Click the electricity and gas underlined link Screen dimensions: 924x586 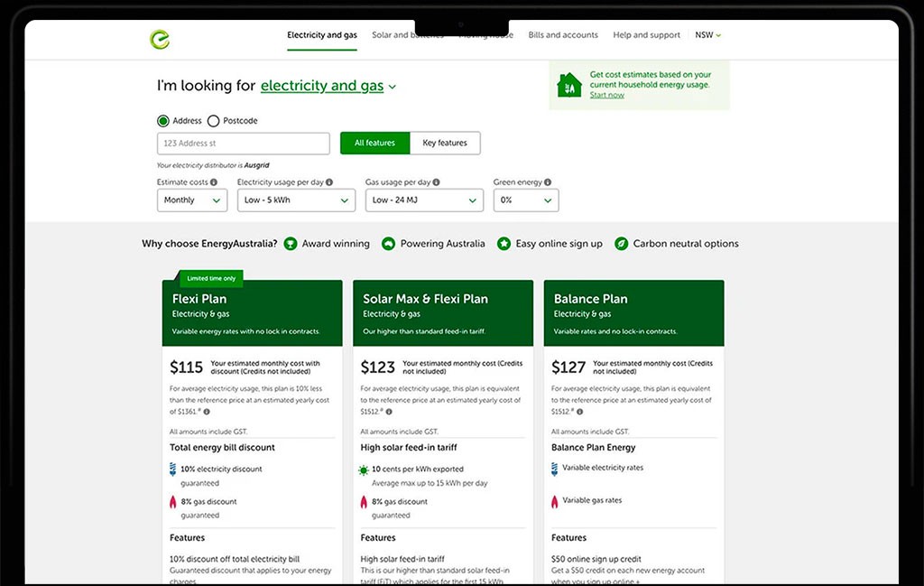tap(322, 86)
